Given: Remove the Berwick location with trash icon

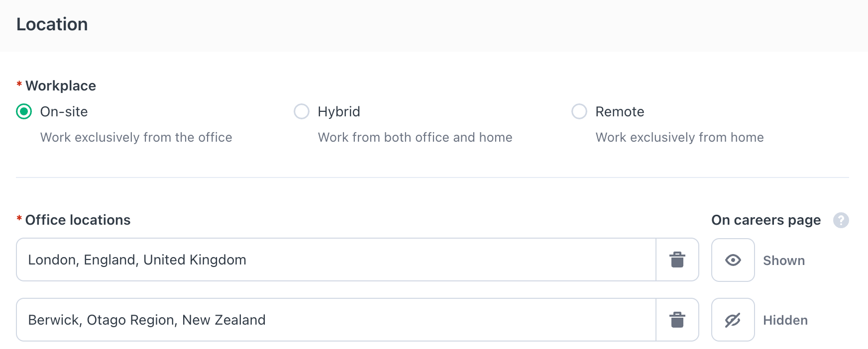Looking at the screenshot, I should 677,320.
